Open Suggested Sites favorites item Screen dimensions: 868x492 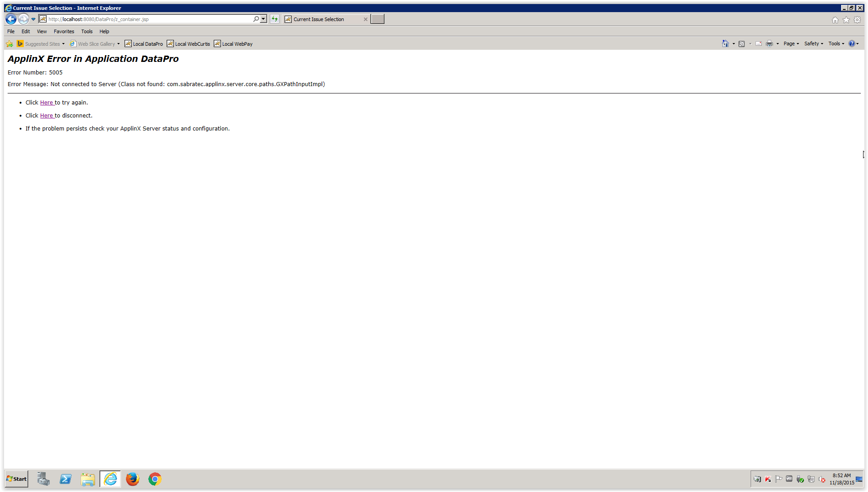(41, 44)
